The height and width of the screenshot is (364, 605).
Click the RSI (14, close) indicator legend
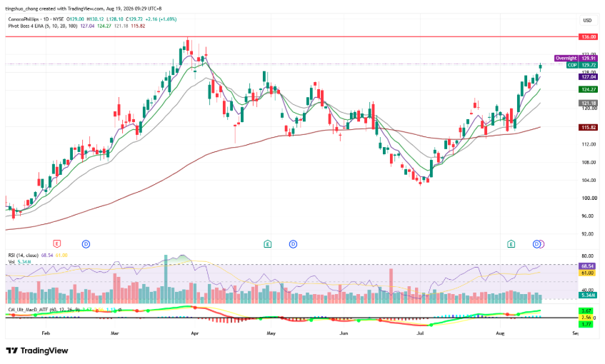coord(24,256)
